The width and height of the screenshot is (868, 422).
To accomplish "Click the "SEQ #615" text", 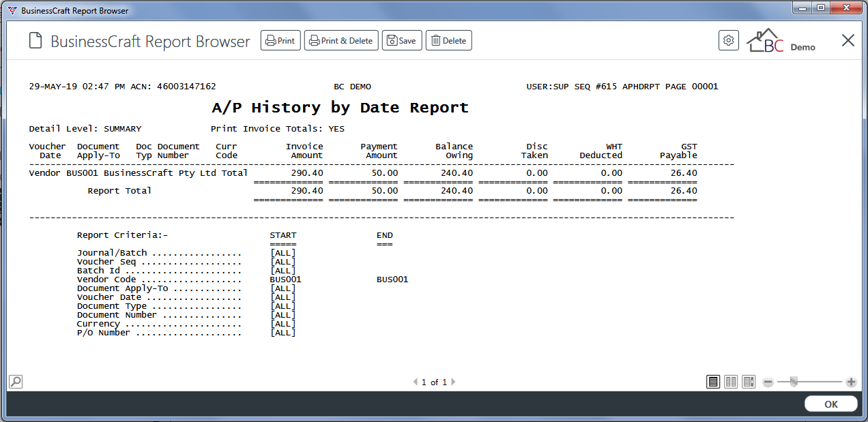I will (596, 87).
